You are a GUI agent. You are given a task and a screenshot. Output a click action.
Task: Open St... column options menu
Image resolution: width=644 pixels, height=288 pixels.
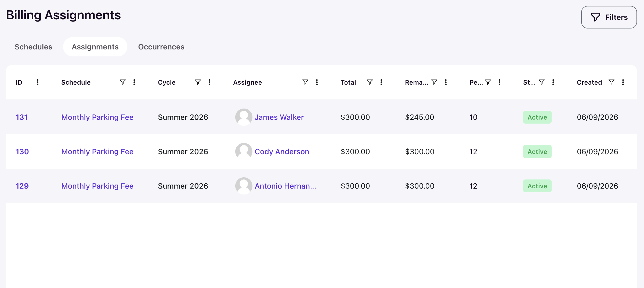pyautogui.click(x=553, y=82)
